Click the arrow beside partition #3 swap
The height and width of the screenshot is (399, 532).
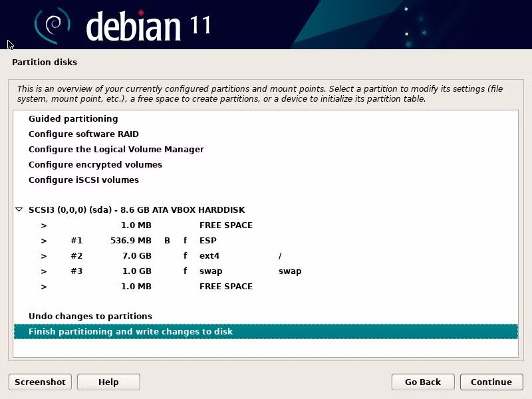(x=44, y=271)
